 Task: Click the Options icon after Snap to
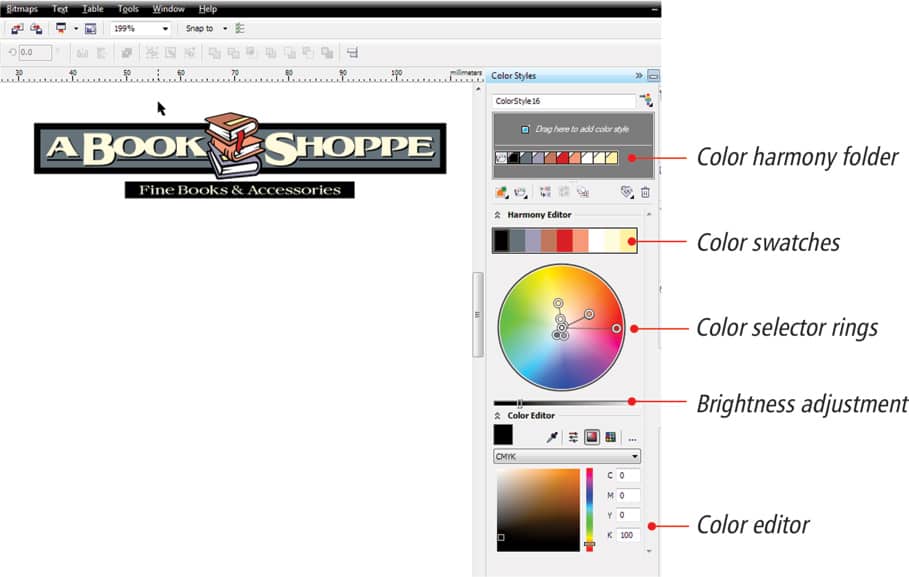click(x=240, y=29)
